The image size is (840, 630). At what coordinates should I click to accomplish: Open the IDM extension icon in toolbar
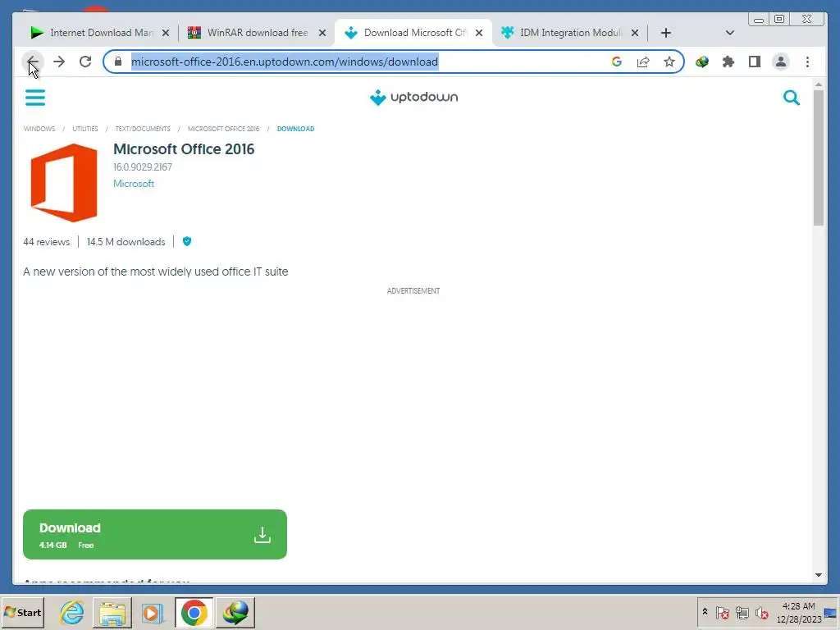[702, 62]
